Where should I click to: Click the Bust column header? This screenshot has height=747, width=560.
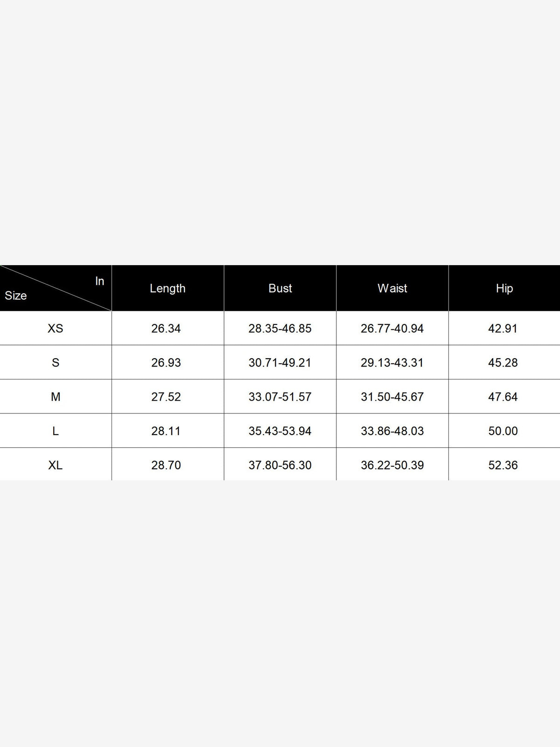[280, 289]
